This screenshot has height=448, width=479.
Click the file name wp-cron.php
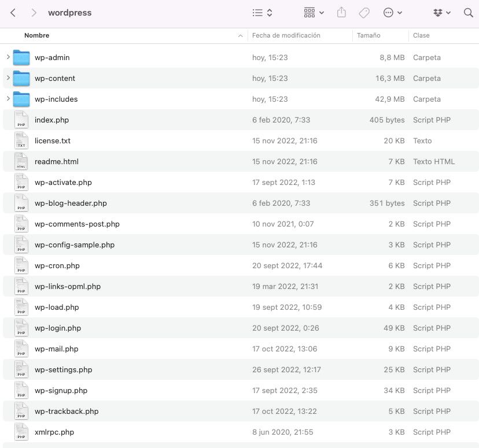pos(57,266)
